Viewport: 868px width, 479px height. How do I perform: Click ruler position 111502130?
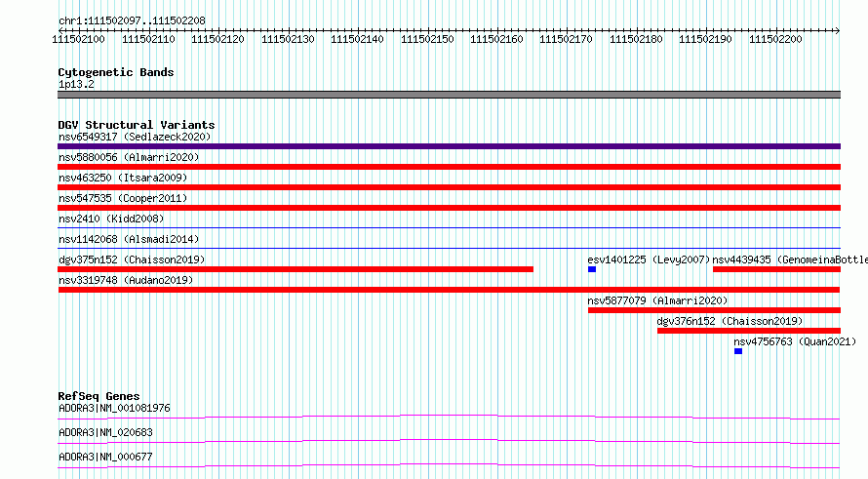pos(288,39)
